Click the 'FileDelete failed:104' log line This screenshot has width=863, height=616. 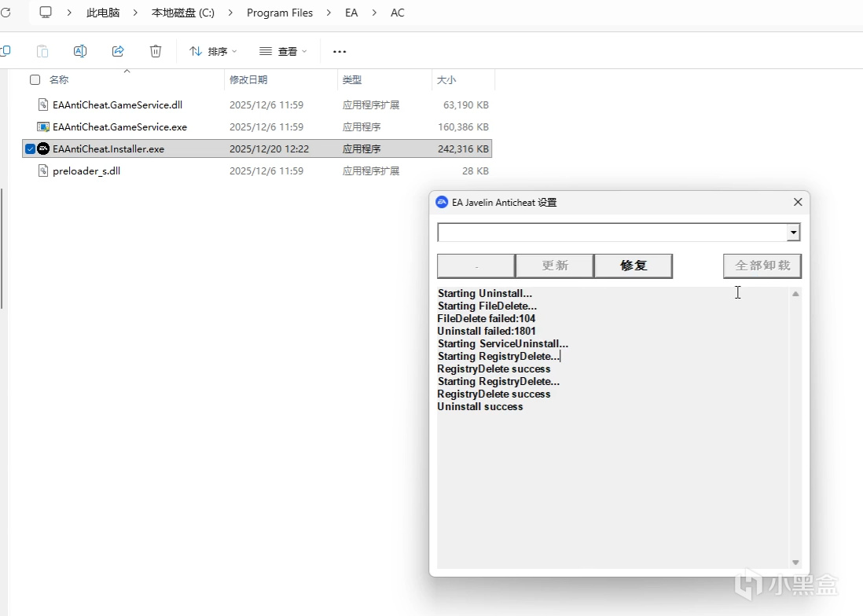(x=486, y=318)
